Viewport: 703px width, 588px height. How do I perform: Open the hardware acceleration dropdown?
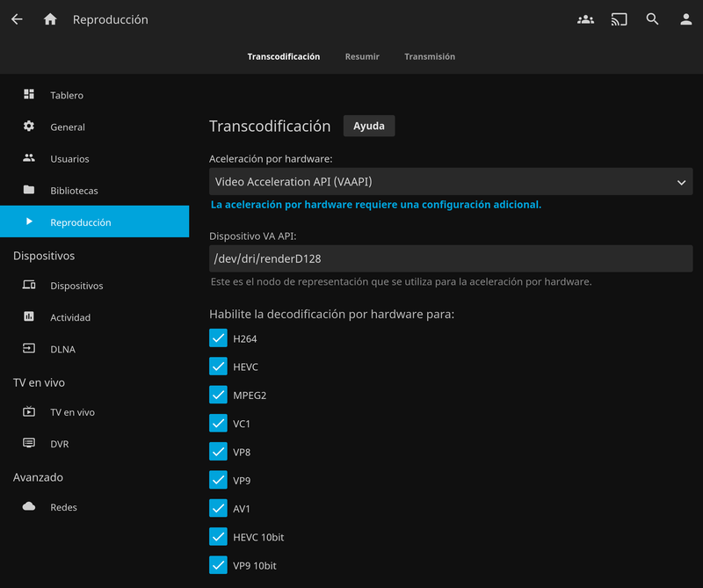pyautogui.click(x=451, y=182)
